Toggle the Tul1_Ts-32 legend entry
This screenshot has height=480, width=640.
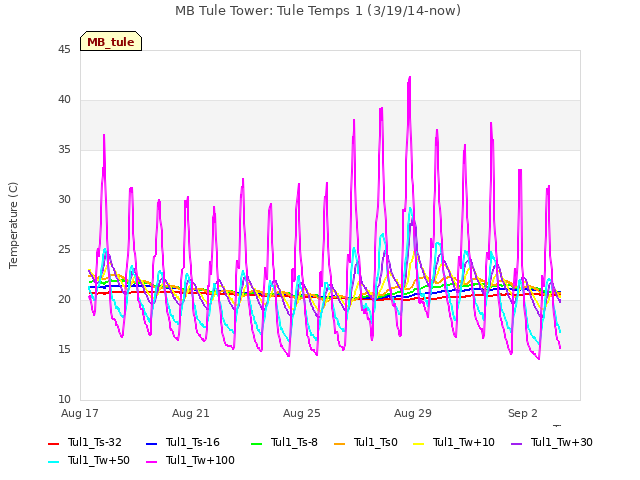tap(85, 442)
